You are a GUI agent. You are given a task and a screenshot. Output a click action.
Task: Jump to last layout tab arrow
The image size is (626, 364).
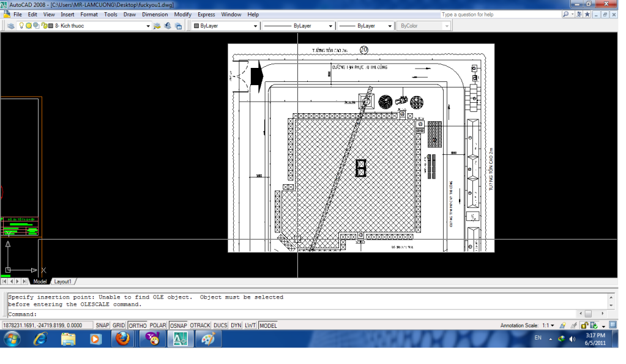click(x=24, y=281)
